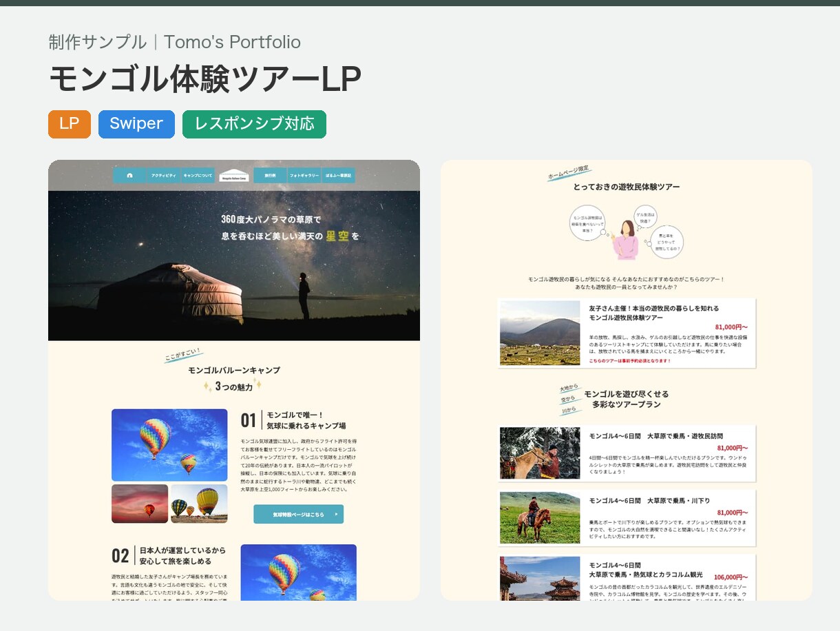The width and height of the screenshot is (840, 631).
Task: Click the 制作サンプル｜Tomo's Portfolio breadcrumb text
Action: [174, 42]
